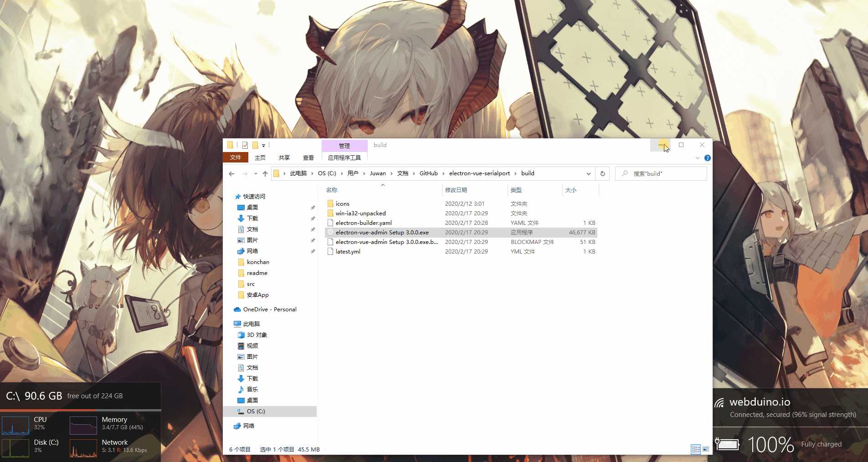Click 此电脑 in the address breadcrumb
This screenshot has width=868, height=462.
[298, 173]
